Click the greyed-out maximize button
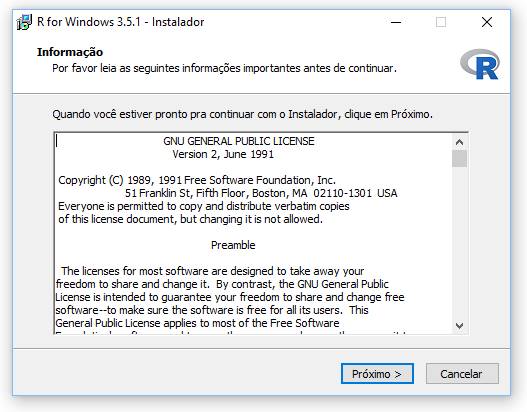Image resolution: width=527 pixels, height=412 pixels. tap(441, 23)
